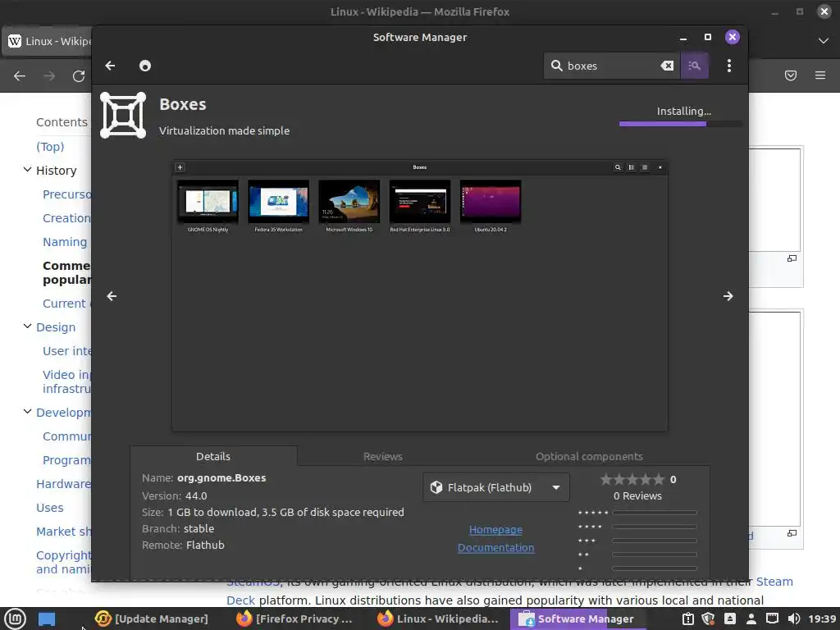Open the Flatpak (Flathub) source dropdown

pyautogui.click(x=496, y=487)
